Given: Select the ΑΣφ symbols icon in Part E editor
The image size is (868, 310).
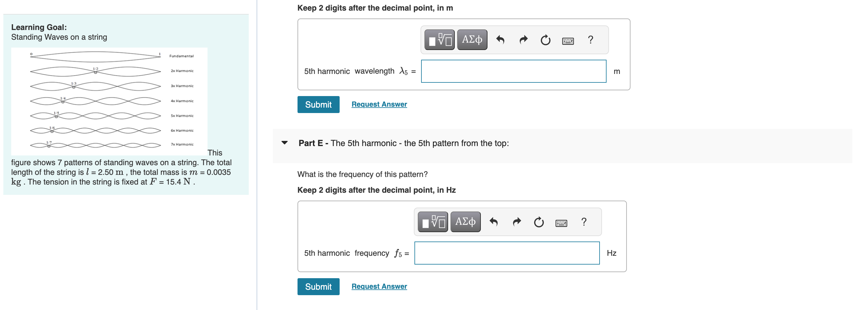Looking at the screenshot, I should (465, 222).
